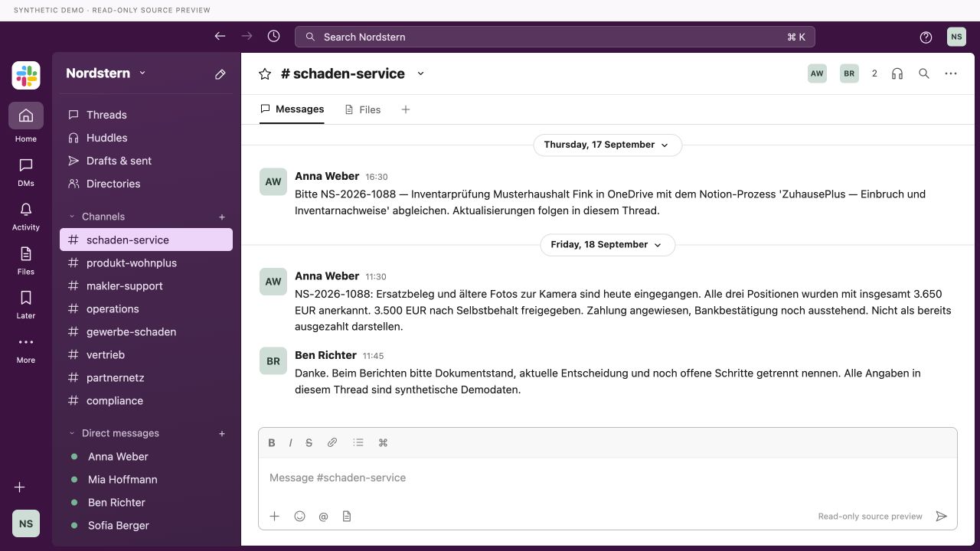The image size is (980, 551).
Task: Open the gewerbe-schaden channel
Action: [x=146, y=331]
